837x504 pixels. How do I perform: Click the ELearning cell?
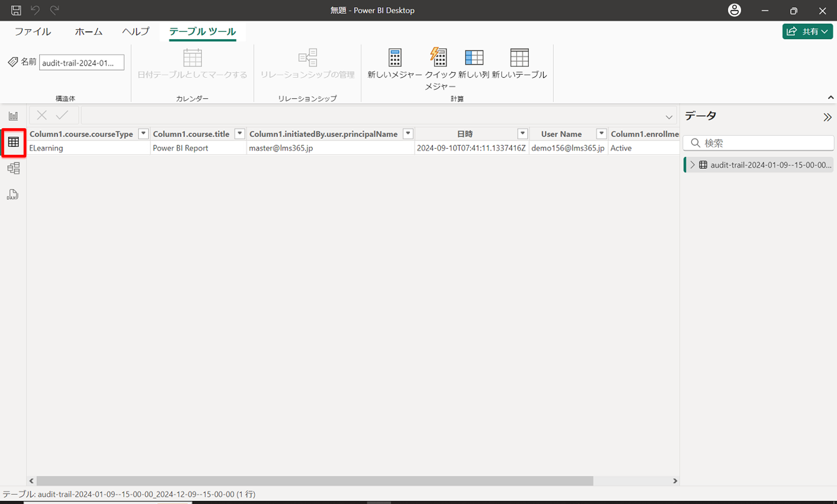[88, 148]
